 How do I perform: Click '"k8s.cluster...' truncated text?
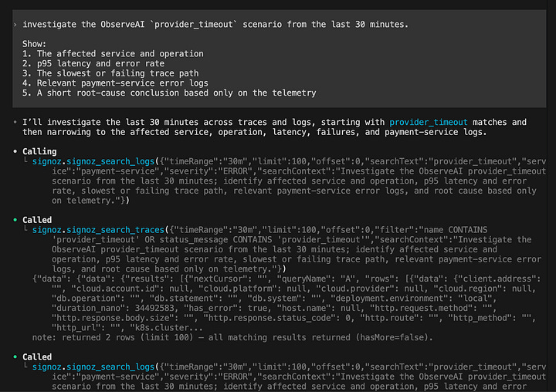pyautogui.click(x=167, y=327)
